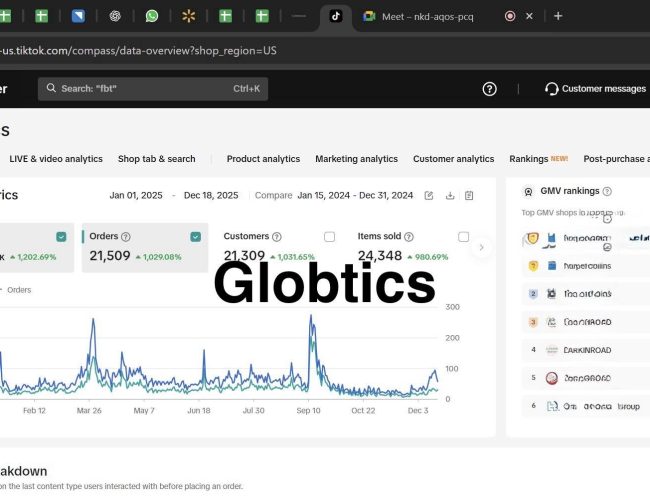Open the blue square icon browser tab
Viewport: 650px width, 500px height.
[78, 16]
